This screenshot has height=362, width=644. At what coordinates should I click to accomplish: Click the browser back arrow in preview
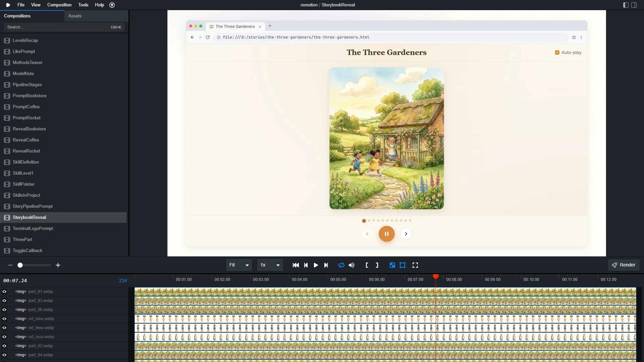pyautogui.click(x=192, y=37)
